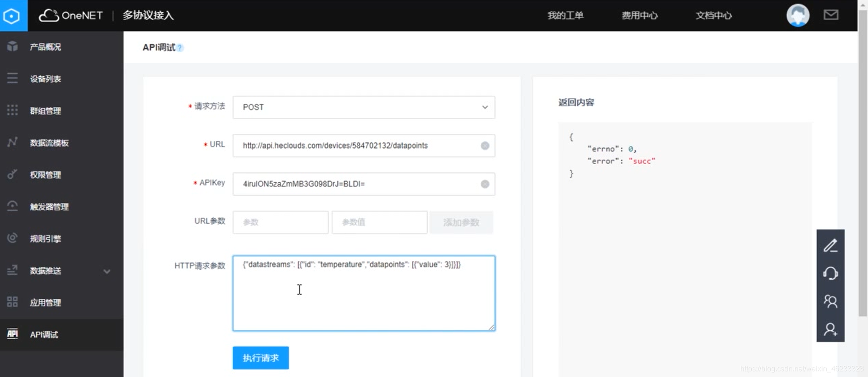Open 文档中心 in the top bar
The width and height of the screenshot is (868, 377).
tap(713, 15)
